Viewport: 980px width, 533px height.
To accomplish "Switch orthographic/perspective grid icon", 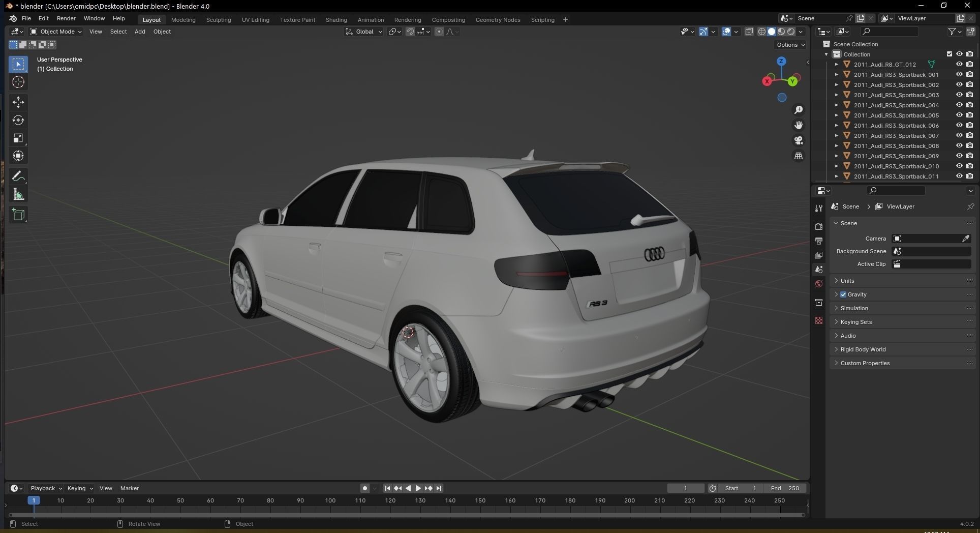I will (x=799, y=156).
